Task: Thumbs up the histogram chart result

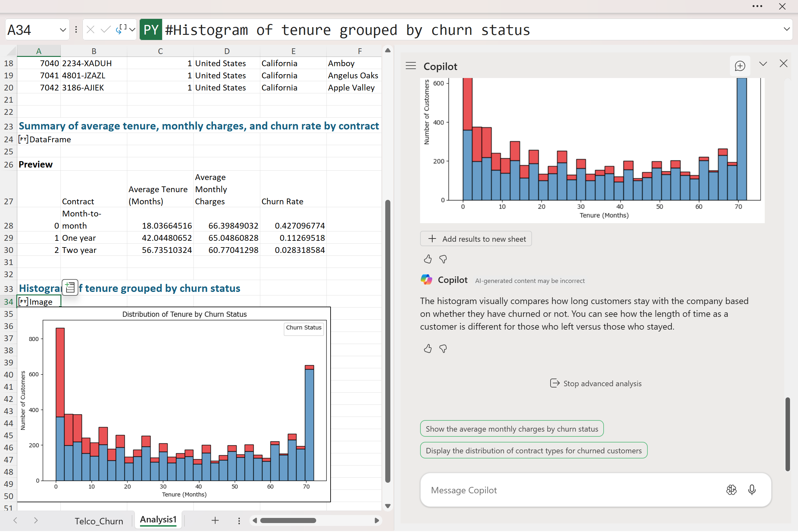Action: (427, 259)
